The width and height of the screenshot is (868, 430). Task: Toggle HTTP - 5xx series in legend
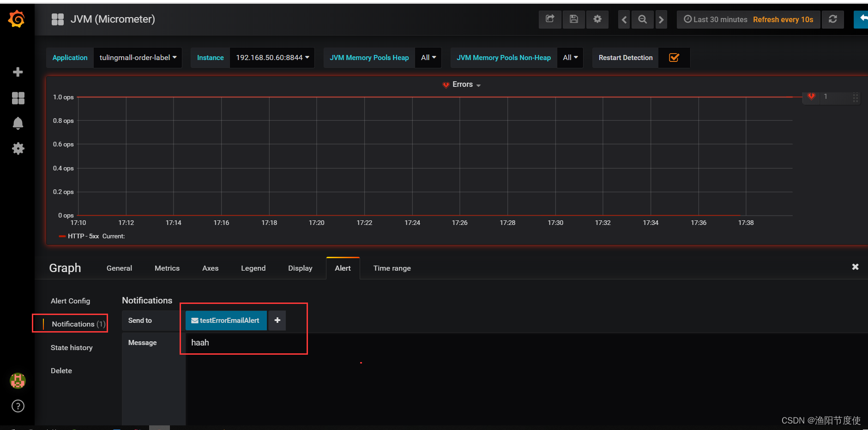pyautogui.click(x=83, y=236)
